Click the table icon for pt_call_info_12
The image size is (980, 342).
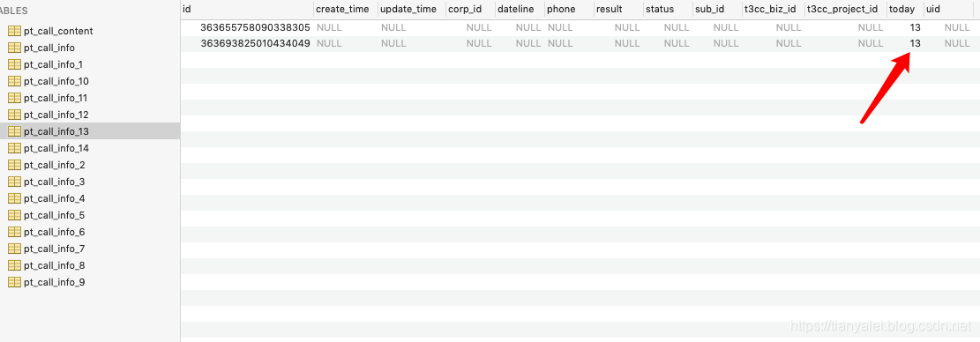(14, 115)
